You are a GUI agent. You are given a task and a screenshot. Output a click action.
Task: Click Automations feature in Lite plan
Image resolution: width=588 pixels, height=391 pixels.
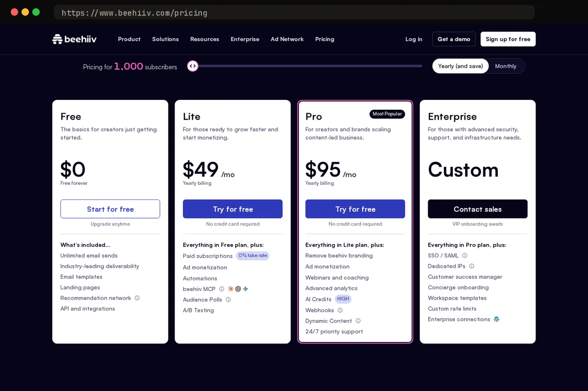[200, 278]
